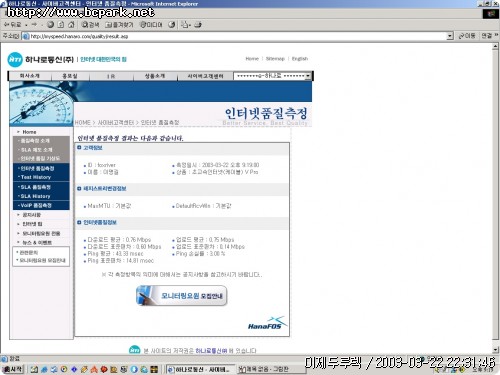Viewport: 500px width, 375px height.
Task: Click the vertical scrollbar up arrow
Action: coord(495,47)
